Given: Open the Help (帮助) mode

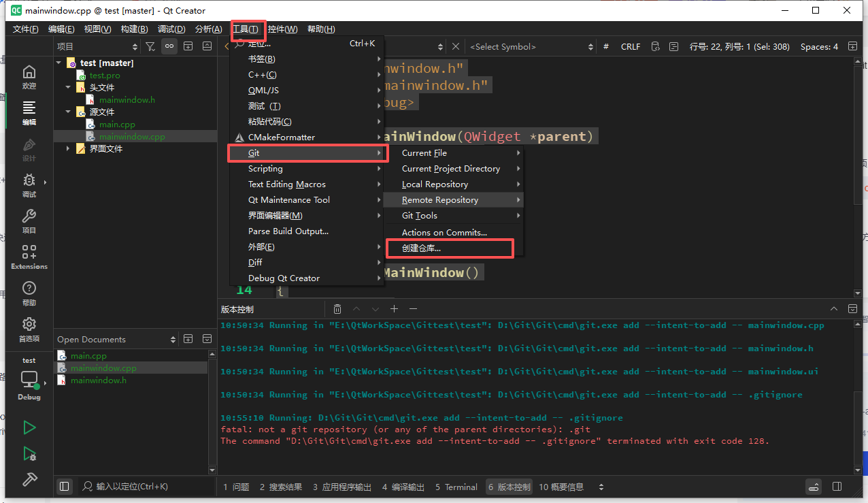Looking at the screenshot, I should point(29,293).
